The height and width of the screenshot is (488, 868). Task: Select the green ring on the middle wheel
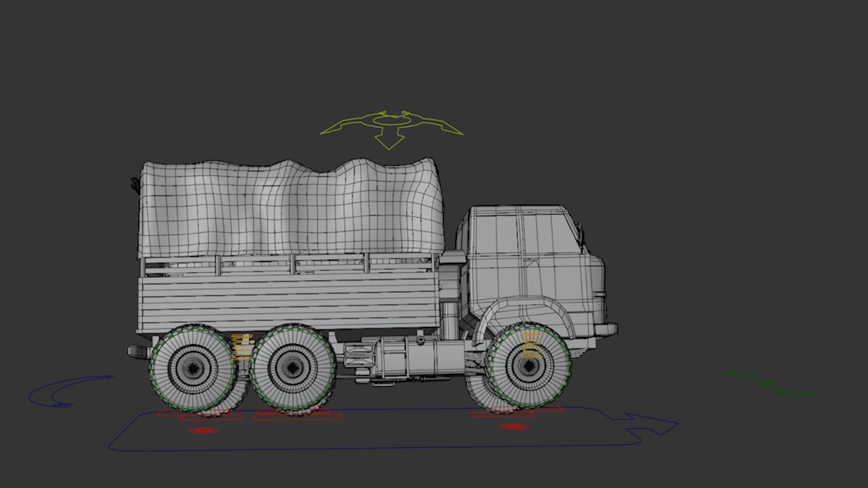point(293,369)
